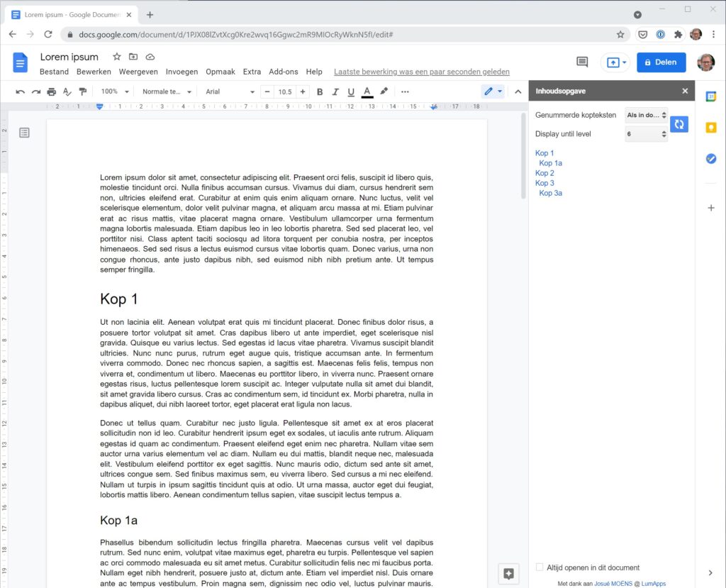
Task: Open the Google account avatar in Docs
Action: coord(706,62)
